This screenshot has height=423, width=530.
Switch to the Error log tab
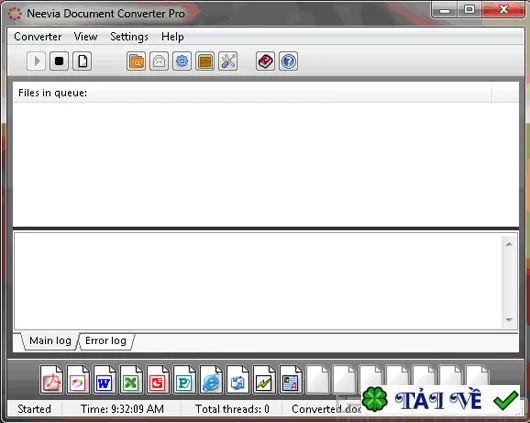[106, 341]
